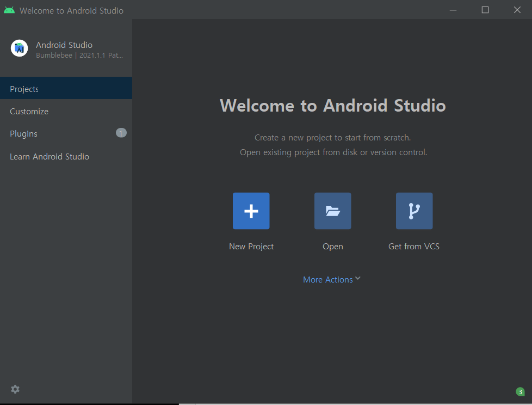The width and height of the screenshot is (532, 405).
Task: Select Learn Android Studio in the sidebar
Action: pyautogui.click(x=50, y=157)
